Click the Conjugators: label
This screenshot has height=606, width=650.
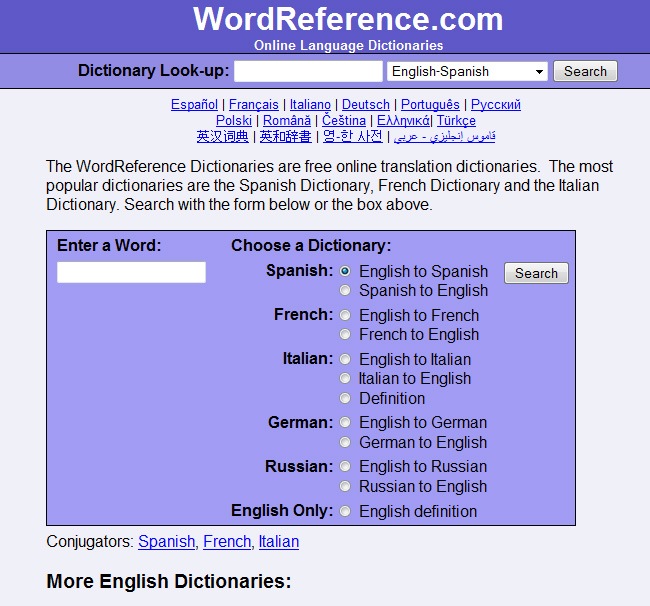click(x=90, y=542)
